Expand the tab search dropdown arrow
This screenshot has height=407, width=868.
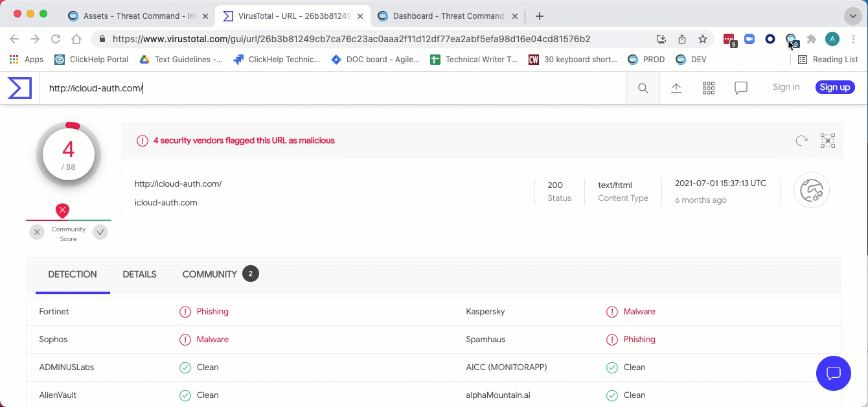click(852, 16)
